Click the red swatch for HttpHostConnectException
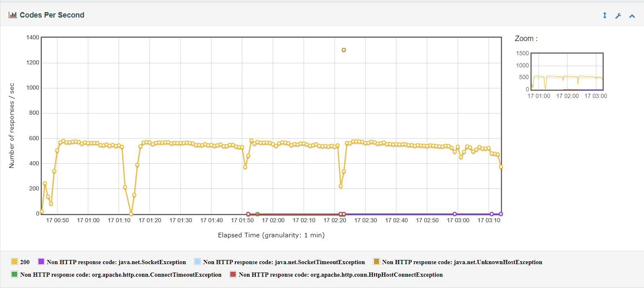 click(233, 275)
